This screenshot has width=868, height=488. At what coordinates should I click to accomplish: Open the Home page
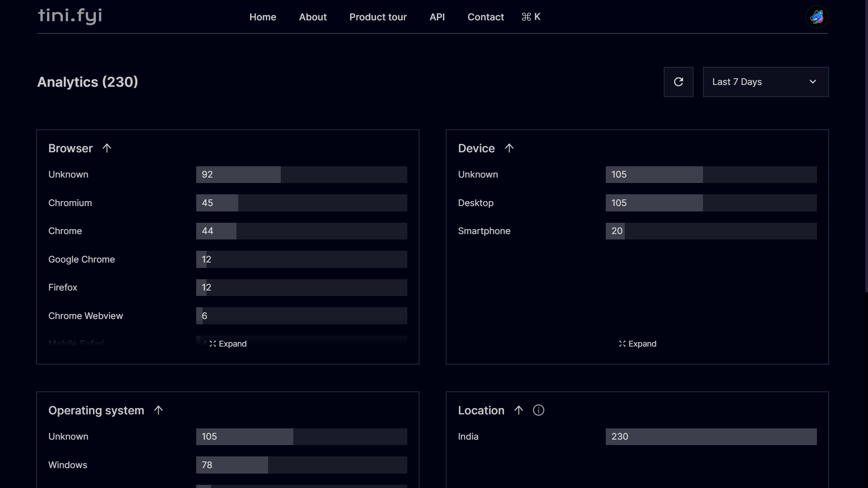point(263,17)
